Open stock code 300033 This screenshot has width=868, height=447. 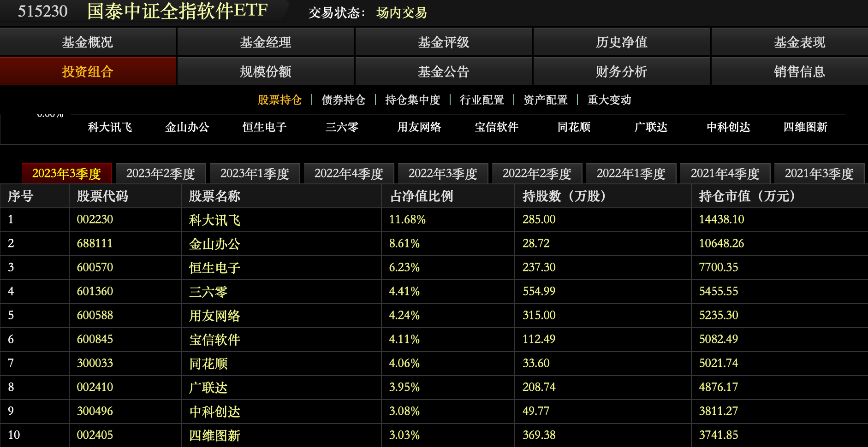(x=95, y=363)
